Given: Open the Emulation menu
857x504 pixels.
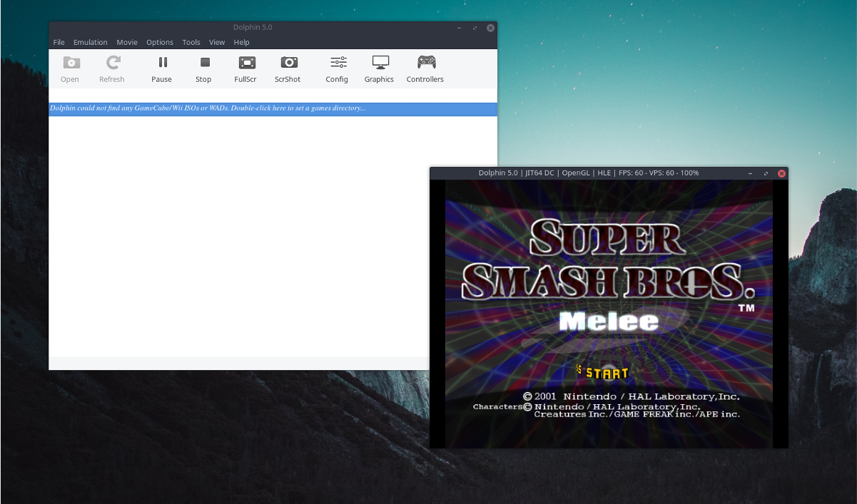Looking at the screenshot, I should pyautogui.click(x=91, y=42).
